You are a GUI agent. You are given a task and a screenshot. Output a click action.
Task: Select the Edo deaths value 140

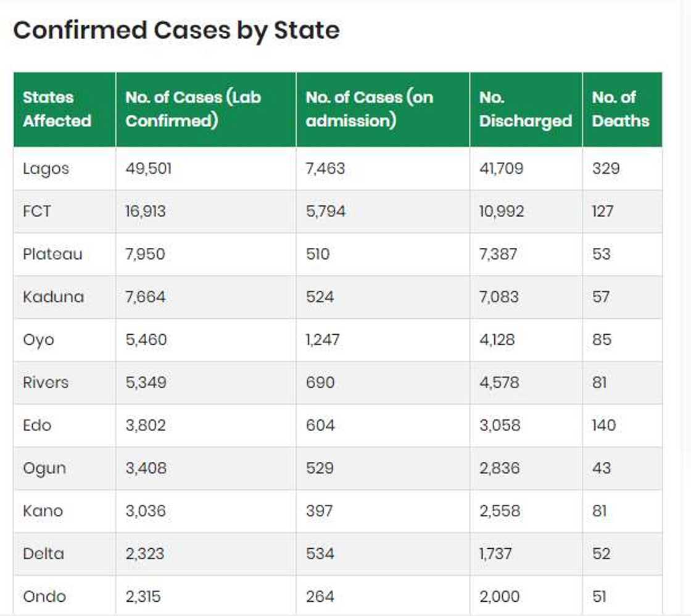click(604, 425)
